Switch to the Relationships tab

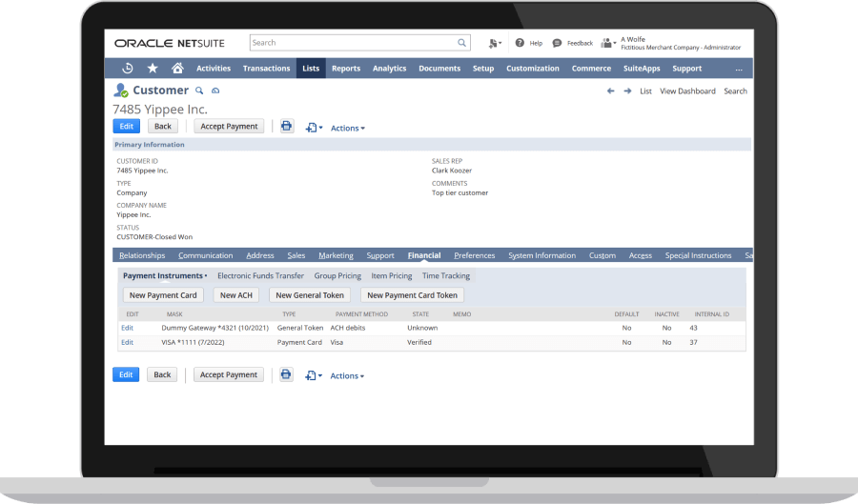142,255
